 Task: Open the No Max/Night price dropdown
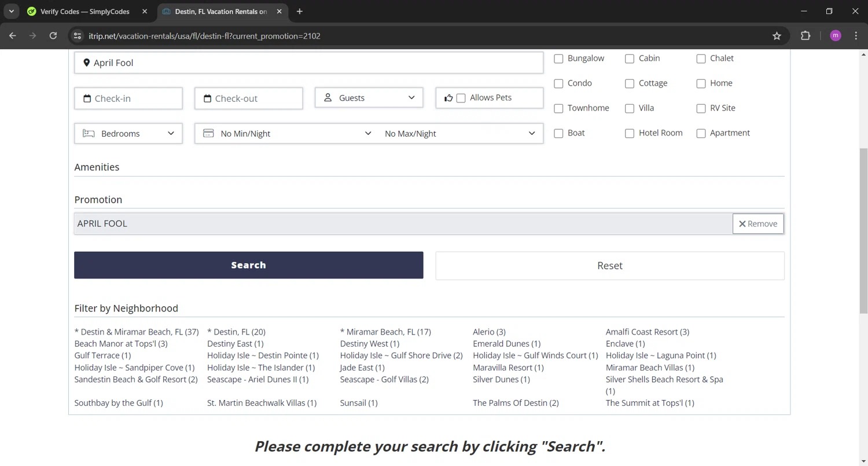[460, 133]
